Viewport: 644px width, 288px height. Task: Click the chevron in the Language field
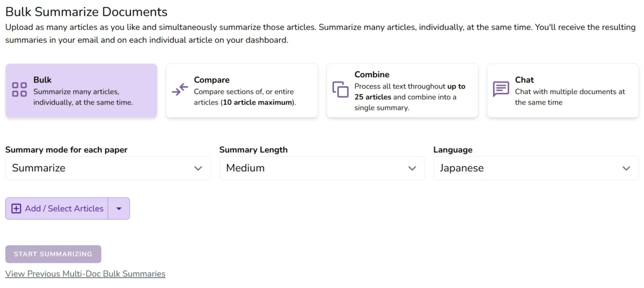point(626,168)
